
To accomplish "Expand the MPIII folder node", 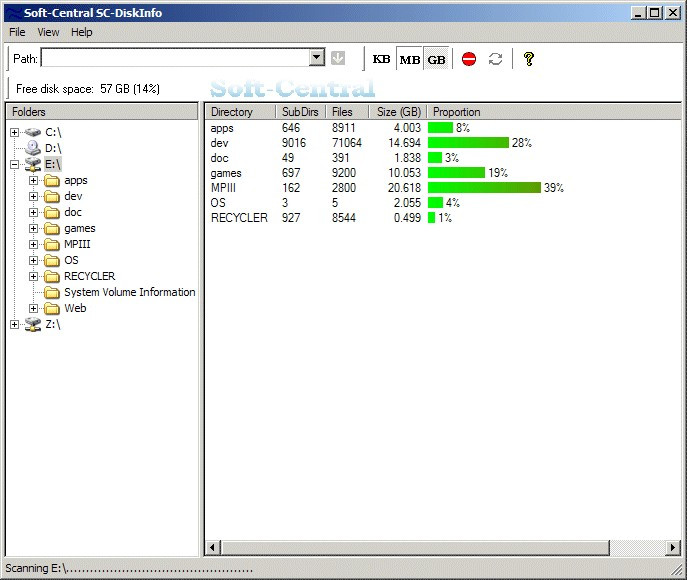I will click(x=33, y=244).
